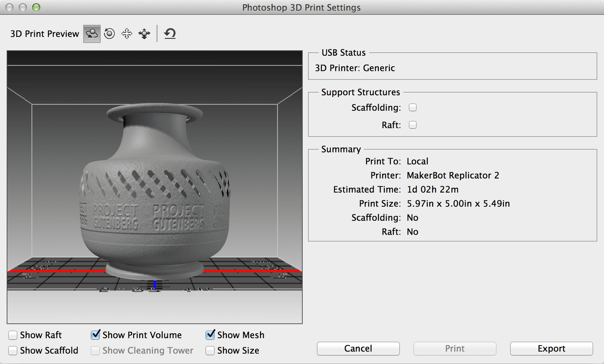The width and height of the screenshot is (604, 364).
Task: Click the Print button
Action: pyautogui.click(x=455, y=348)
